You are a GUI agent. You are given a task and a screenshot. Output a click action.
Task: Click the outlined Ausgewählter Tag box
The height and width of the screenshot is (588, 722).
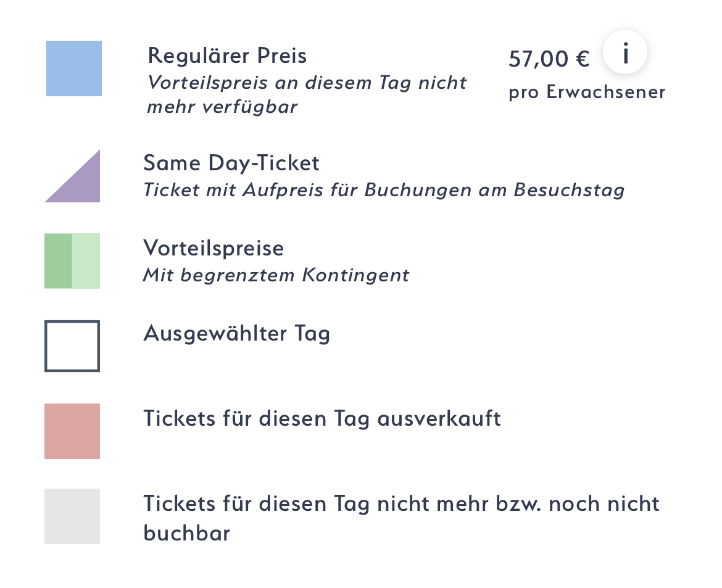click(72, 346)
